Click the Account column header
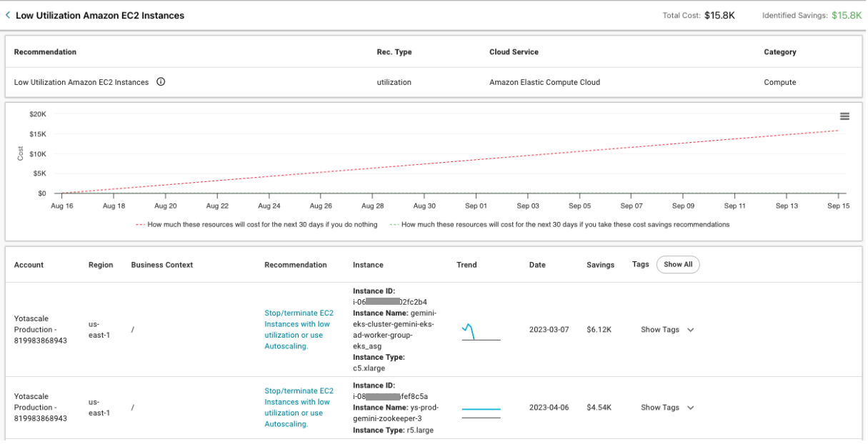 (x=29, y=265)
